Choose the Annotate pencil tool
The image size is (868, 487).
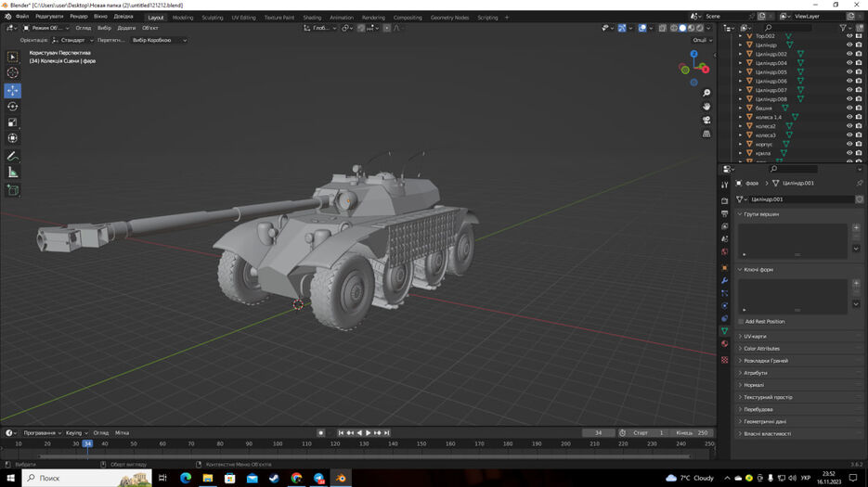coord(13,157)
